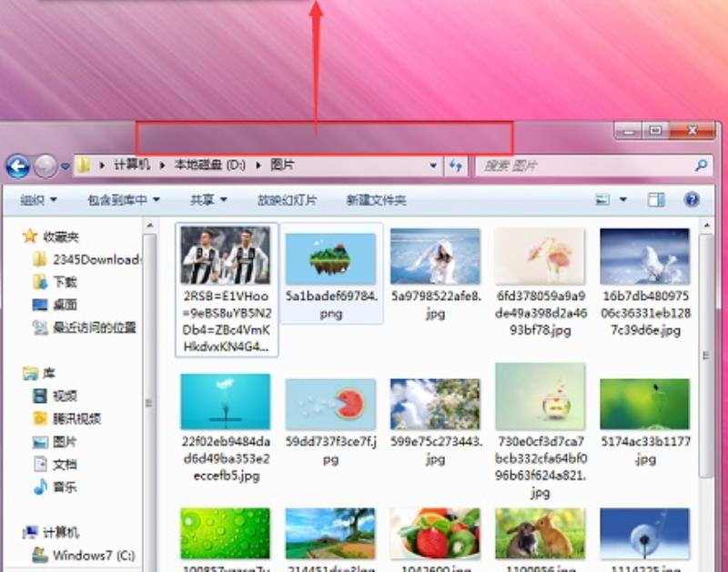
Task: Select the two rabbits thumbnail
Action: (540, 533)
